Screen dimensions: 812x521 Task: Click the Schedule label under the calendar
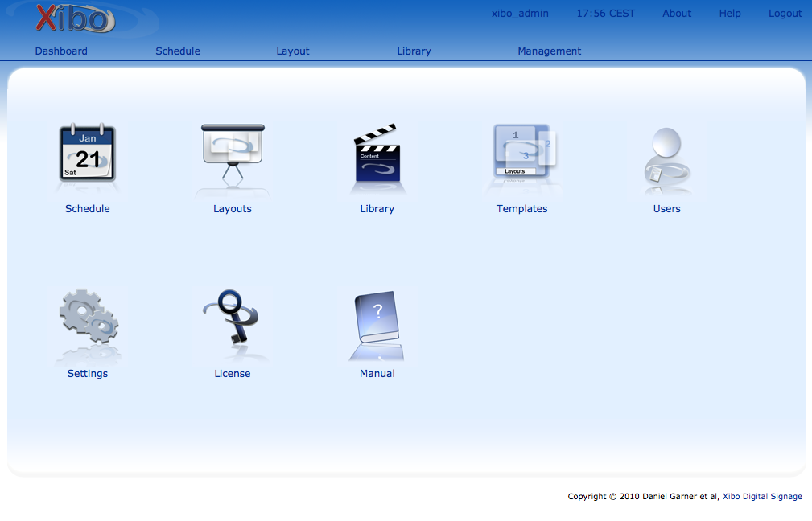click(x=88, y=208)
